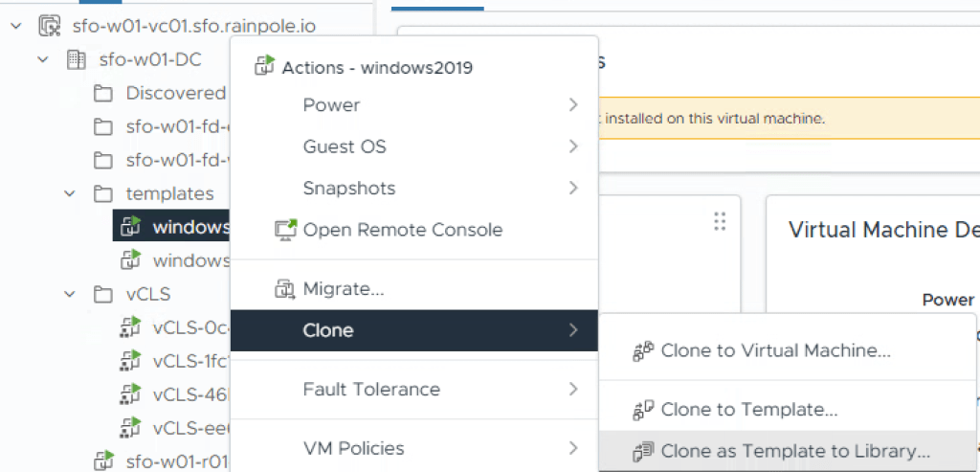Click the Clone to Template icon
The height and width of the screenshot is (472, 980).
643,411
